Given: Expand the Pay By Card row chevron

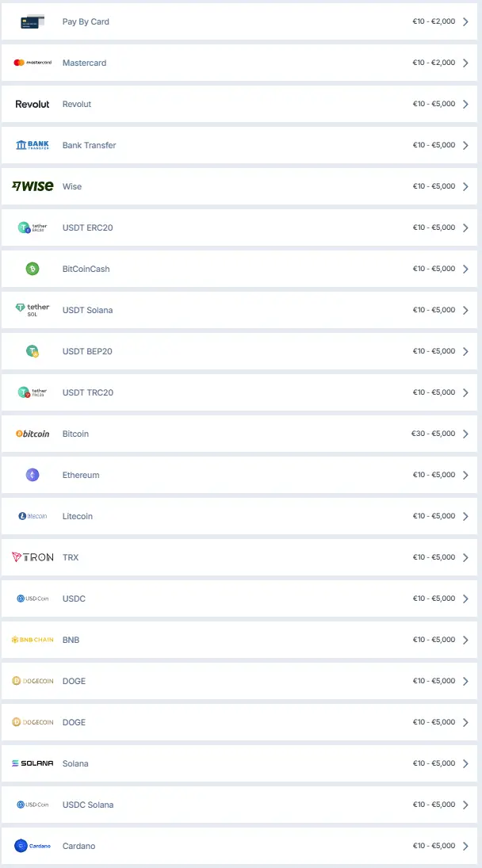Looking at the screenshot, I should [x=468, y=21].
